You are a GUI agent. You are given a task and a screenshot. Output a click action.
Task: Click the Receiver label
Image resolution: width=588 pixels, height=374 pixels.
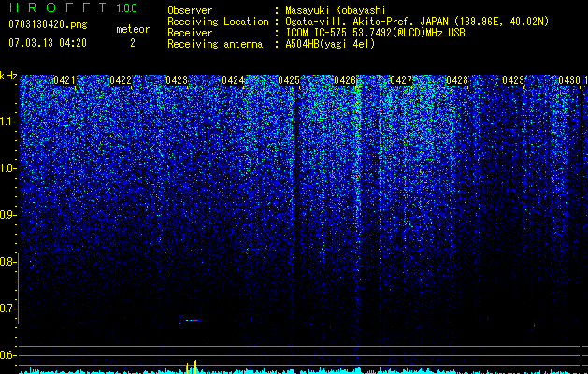(190, 33)
